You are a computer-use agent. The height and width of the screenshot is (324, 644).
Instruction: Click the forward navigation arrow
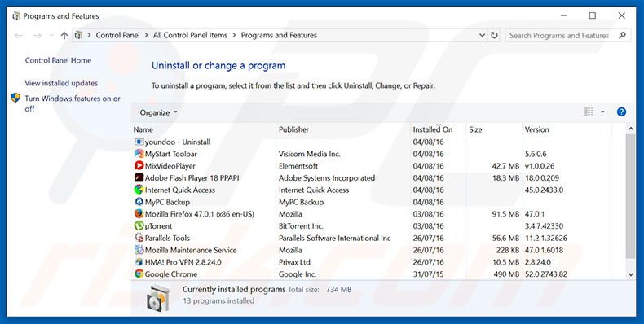(37, 36)
